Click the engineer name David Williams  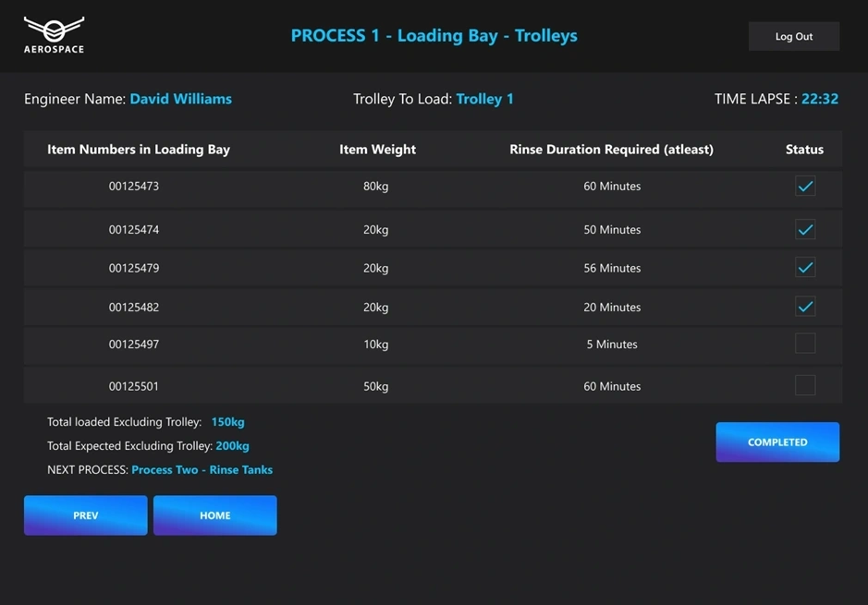tap(180, 99)
